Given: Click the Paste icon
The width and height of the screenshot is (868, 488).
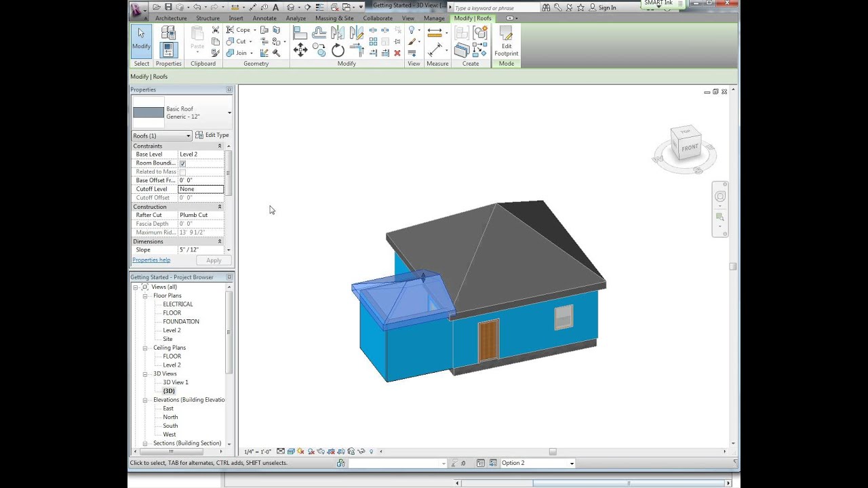Looking at the screenshot, I should 197,37.
